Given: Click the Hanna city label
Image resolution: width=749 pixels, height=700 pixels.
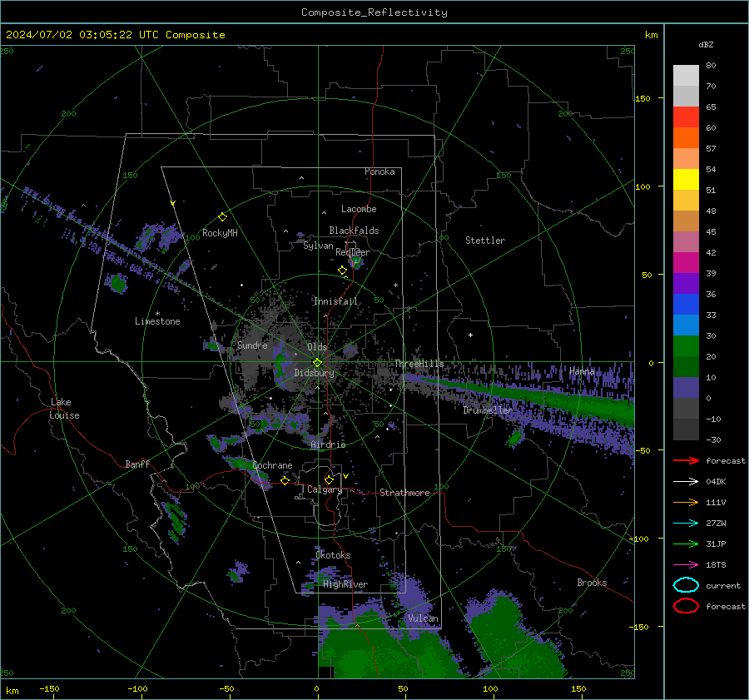Looking at the screenshot, I should [x=582, y=371].
